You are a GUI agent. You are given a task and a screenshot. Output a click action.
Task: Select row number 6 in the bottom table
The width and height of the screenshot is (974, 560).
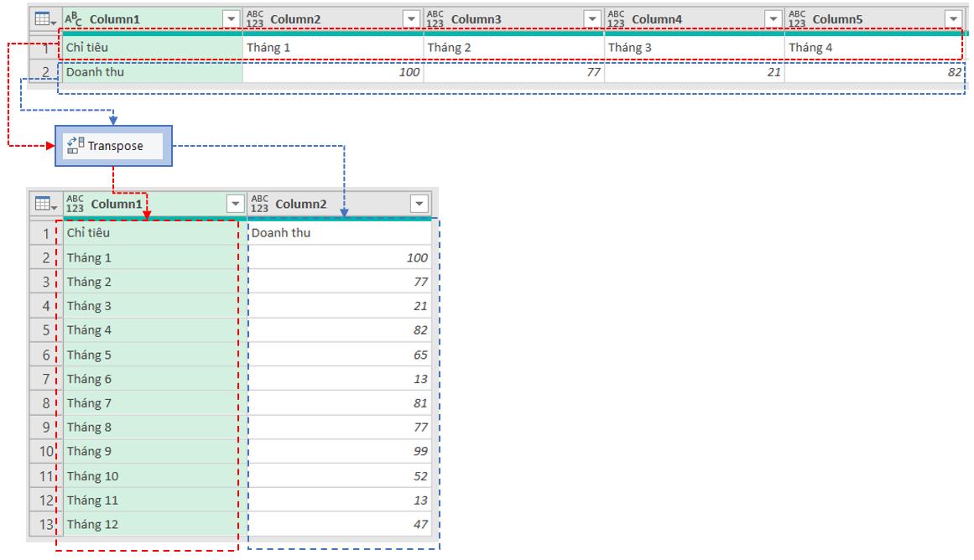point(46,355)
